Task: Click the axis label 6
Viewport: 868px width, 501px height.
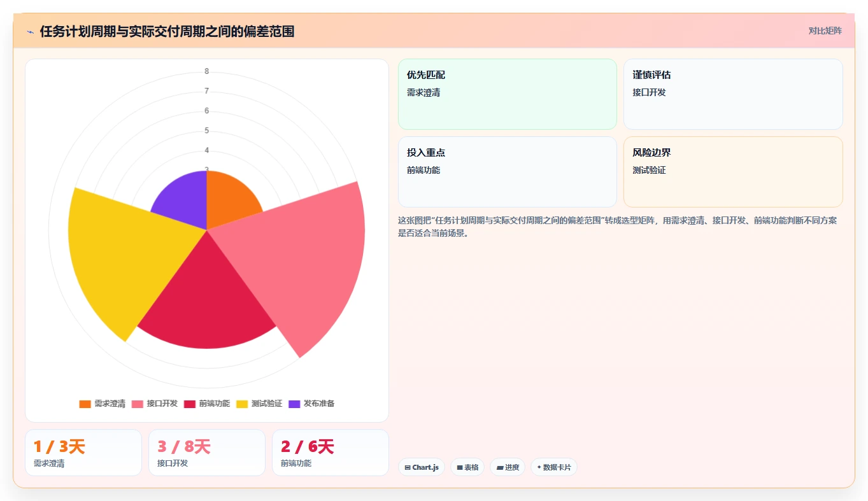Action: click(206, 111)
